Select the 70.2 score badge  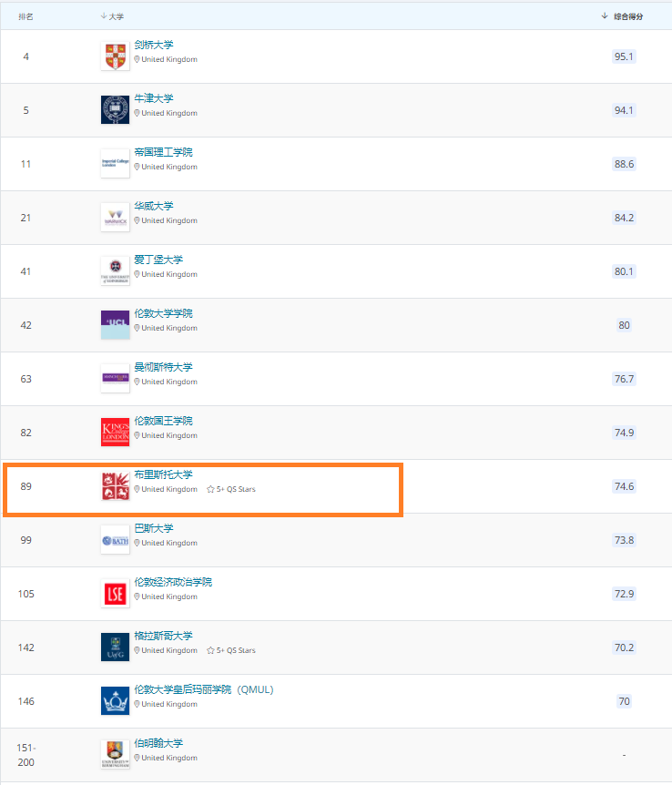pos(624,647)
